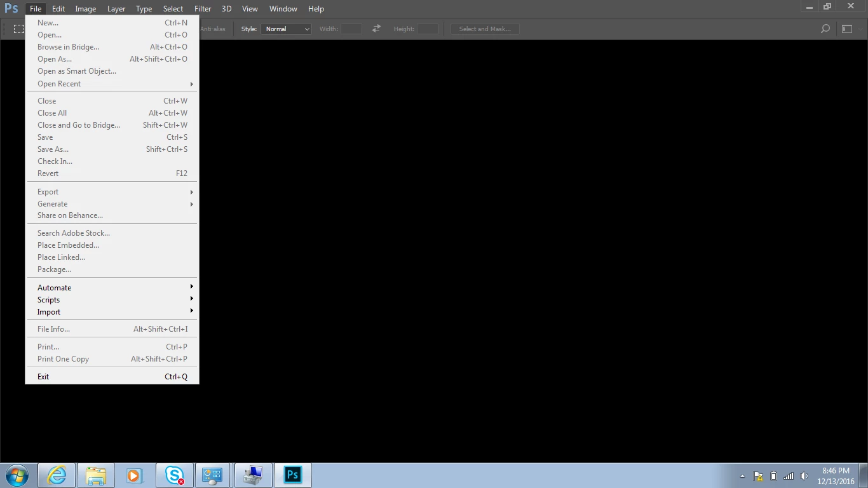Click the Width input field
868x488 pixels.
pos(351,29)
